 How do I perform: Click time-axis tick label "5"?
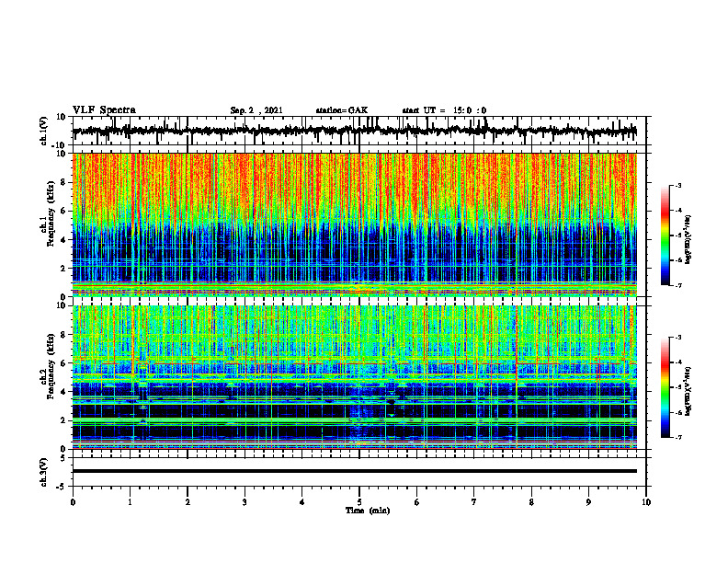(359, 502)
